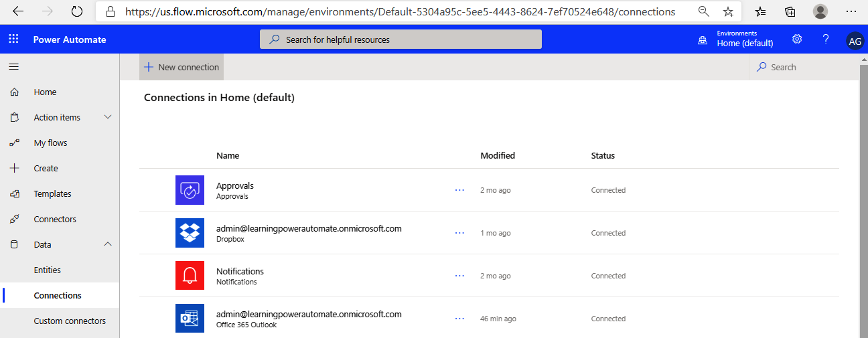Click the Data database icon
Viewport: 868px width, 338px height.
point(15,245)
